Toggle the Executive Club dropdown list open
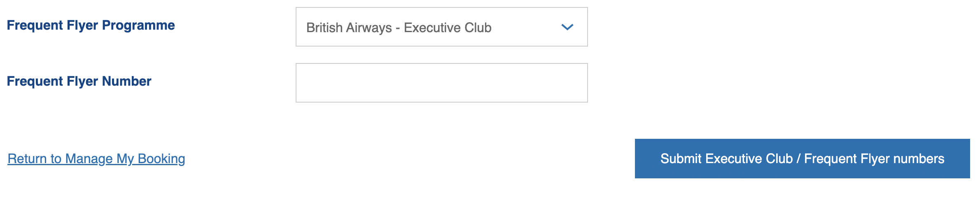 pos(441,27)
